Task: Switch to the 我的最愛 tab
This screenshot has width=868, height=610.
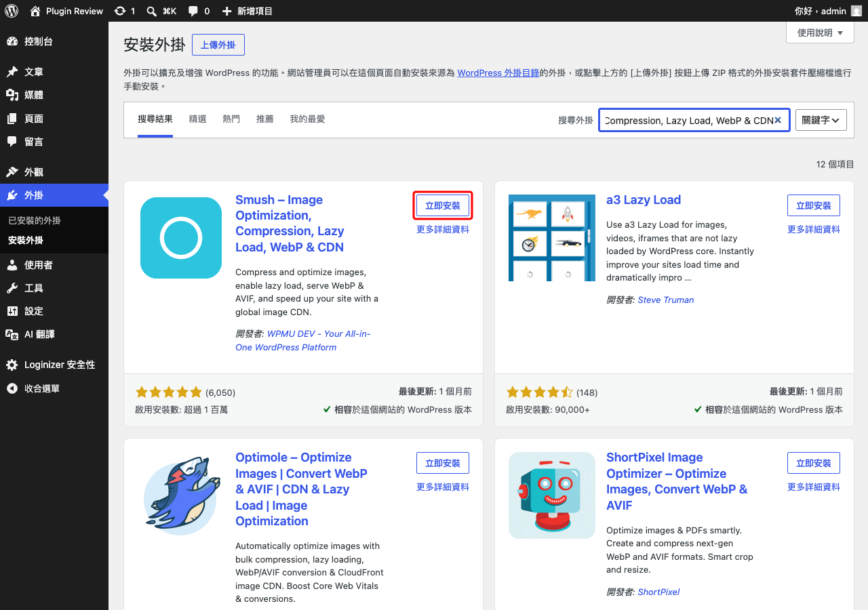Action: pos(308,119)
